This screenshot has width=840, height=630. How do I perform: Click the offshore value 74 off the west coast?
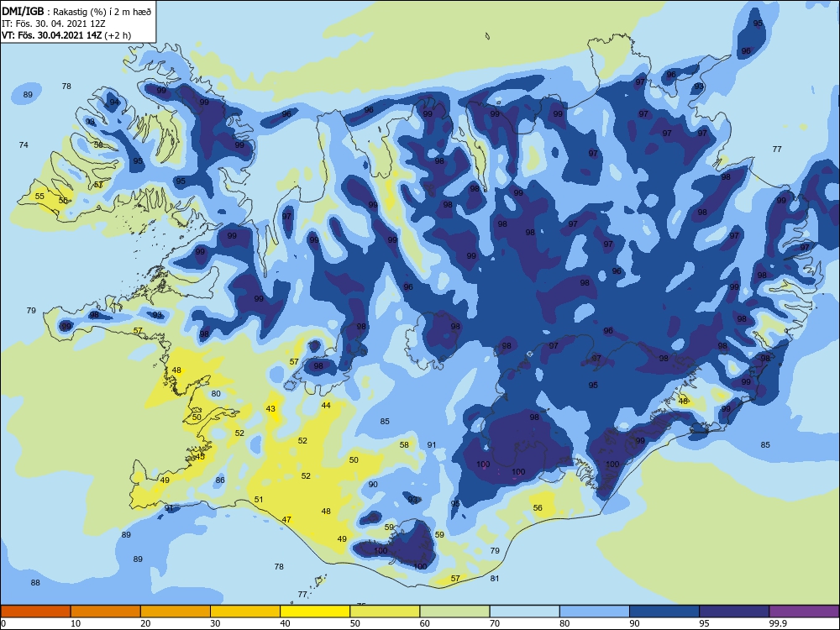click(24, 145)
